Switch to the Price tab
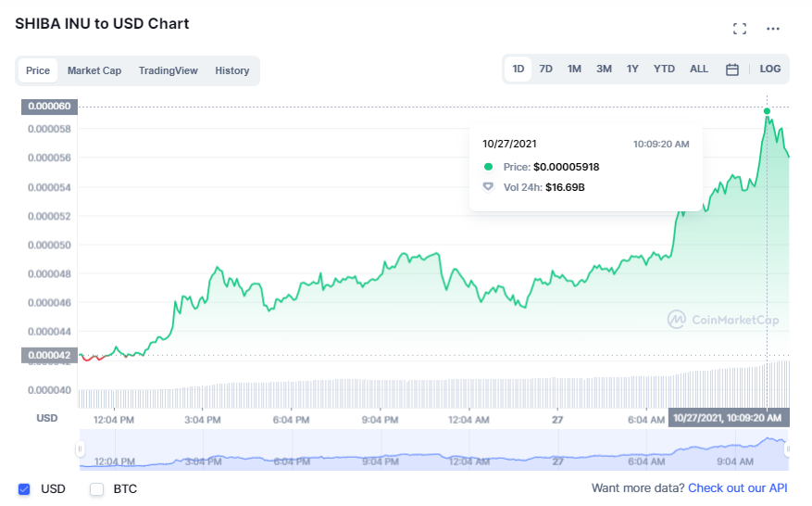 (38, 70)
